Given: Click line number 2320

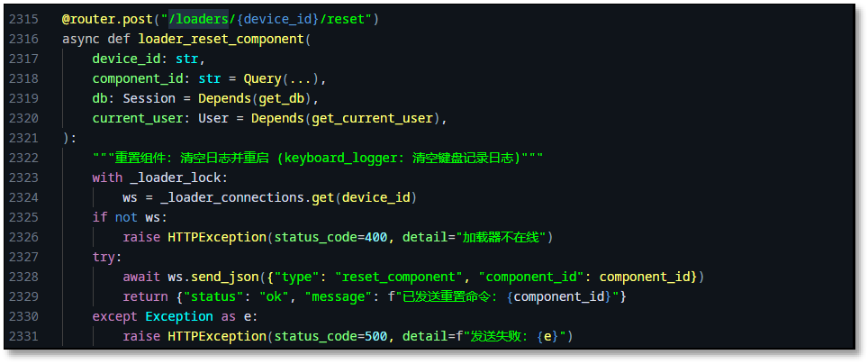Looking at the screenshot, I should click(x=23, y=119).
